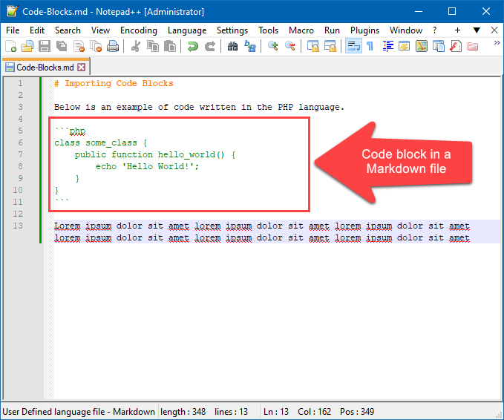Open the Search menu

tap(68, 30)
